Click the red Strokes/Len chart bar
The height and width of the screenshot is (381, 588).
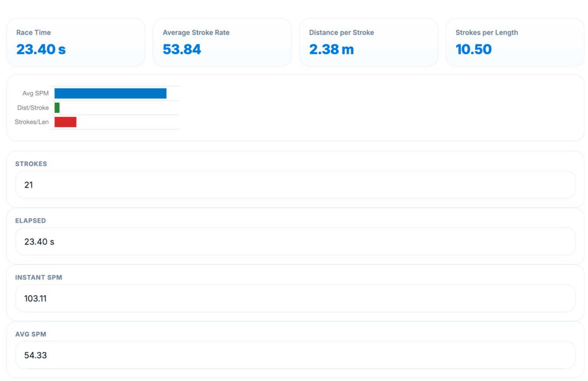65,122
